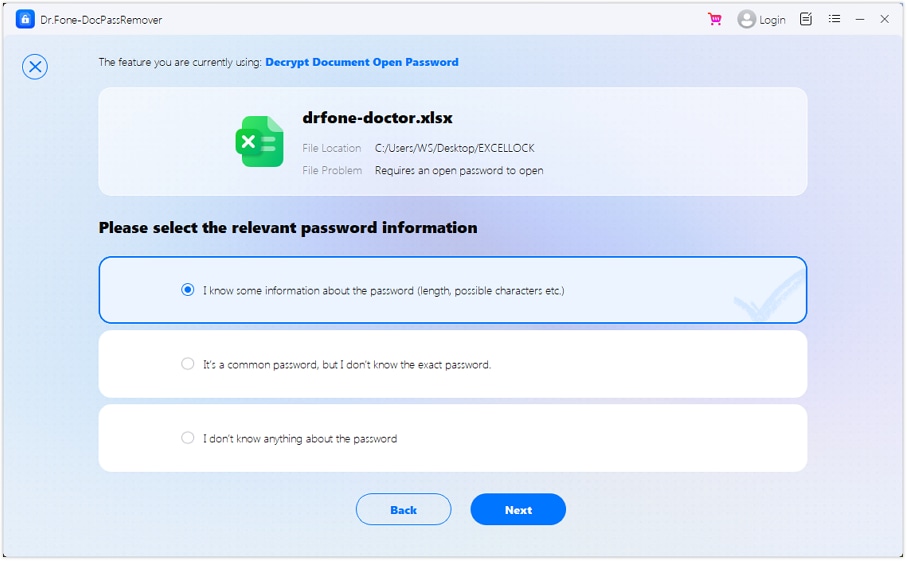This screenshot has height=561, width=907.
Task: Click the Dr.Fone app logo icon
Action: [25, 19]
